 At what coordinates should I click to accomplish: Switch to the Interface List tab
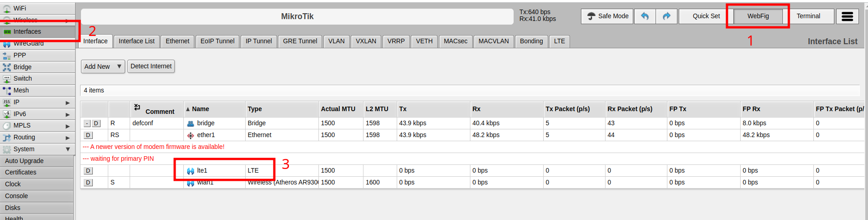click(136, 41)
